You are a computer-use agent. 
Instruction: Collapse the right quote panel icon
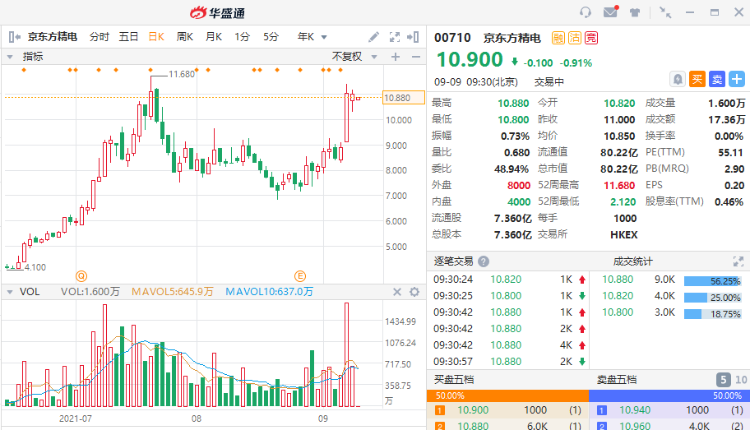click(x=413, y=37)
